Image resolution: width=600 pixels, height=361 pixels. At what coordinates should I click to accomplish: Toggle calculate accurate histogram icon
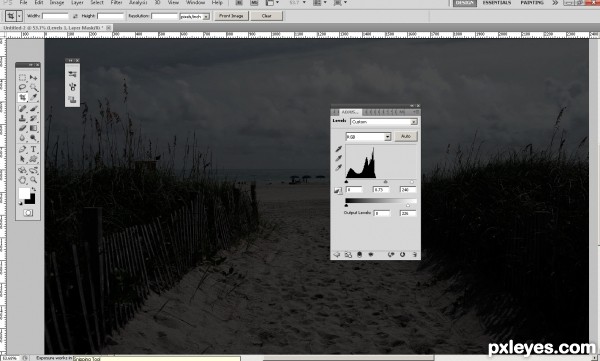338,190
